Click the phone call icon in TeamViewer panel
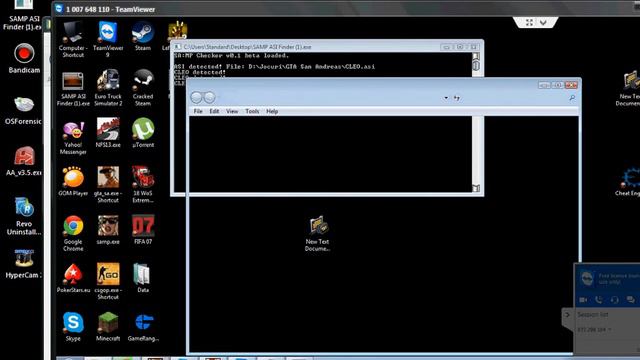The image size is (640, 360). coord(599,300)
